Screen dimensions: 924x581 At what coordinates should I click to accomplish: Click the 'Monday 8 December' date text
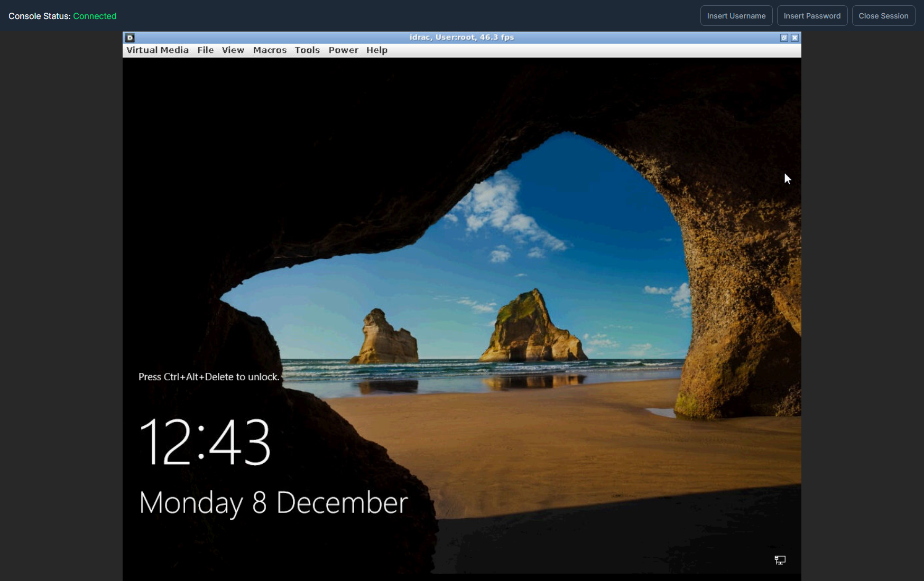click(273, 502)
